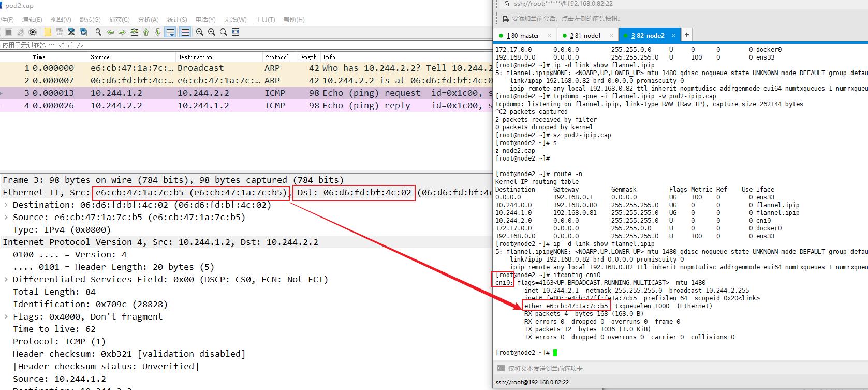Image resolution: width=868 pixels, height=390 pixels.
Task: Save the capture file icon
Action: (x=60, y=32)
